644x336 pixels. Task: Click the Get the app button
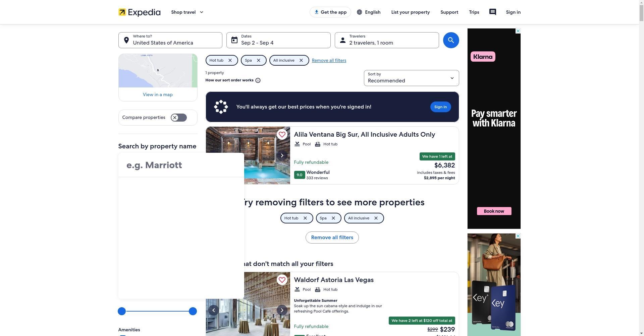(x=330, y=12)
